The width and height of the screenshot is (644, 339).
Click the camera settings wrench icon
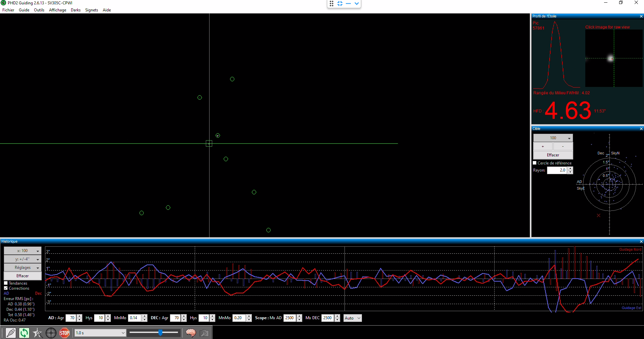[204, 333]
